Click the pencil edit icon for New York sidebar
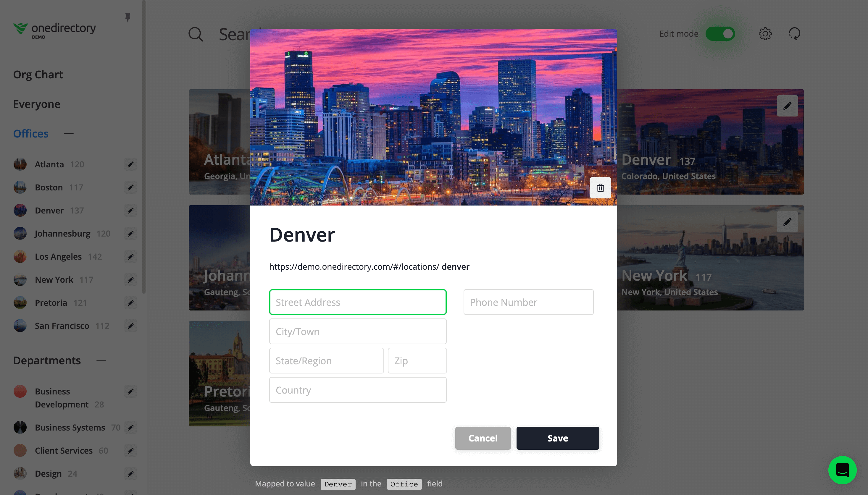 tap(130, 279)
